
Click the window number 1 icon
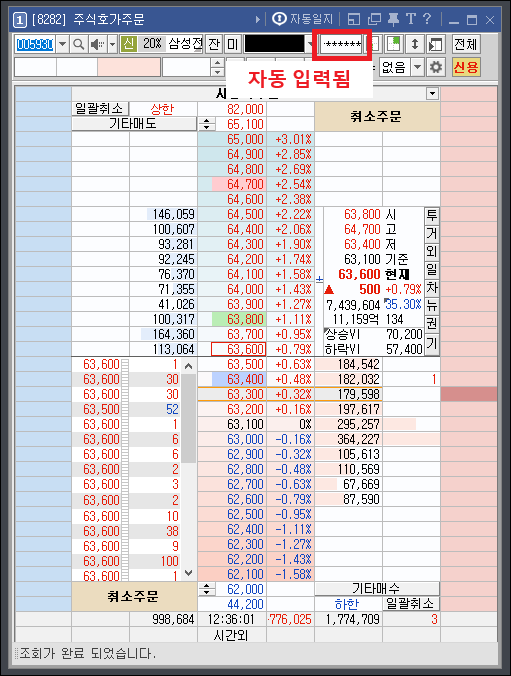point(19,19)
